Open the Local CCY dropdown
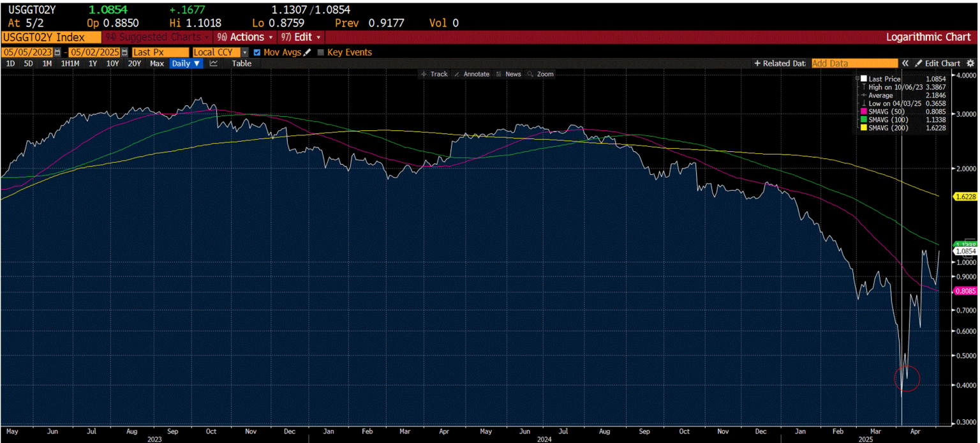 245,52
